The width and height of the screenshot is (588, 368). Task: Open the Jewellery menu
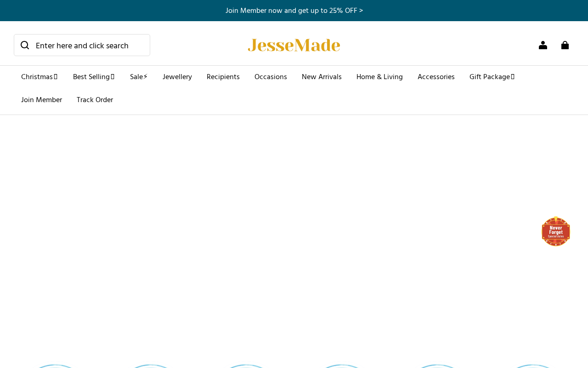177,77
